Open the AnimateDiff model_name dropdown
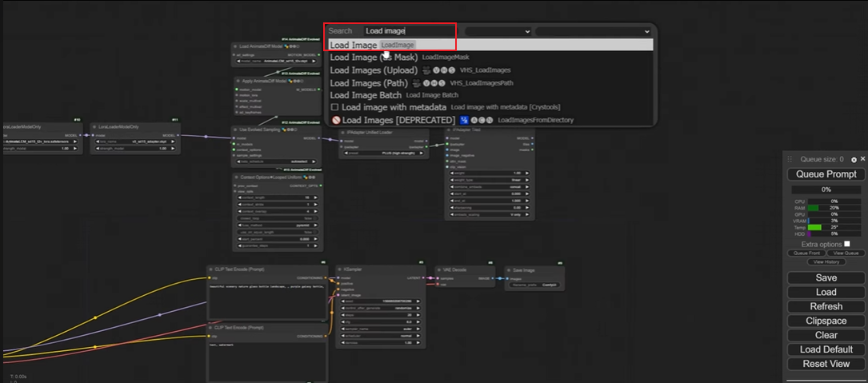Viewport: 868px width, 383px height. (276, 61)
